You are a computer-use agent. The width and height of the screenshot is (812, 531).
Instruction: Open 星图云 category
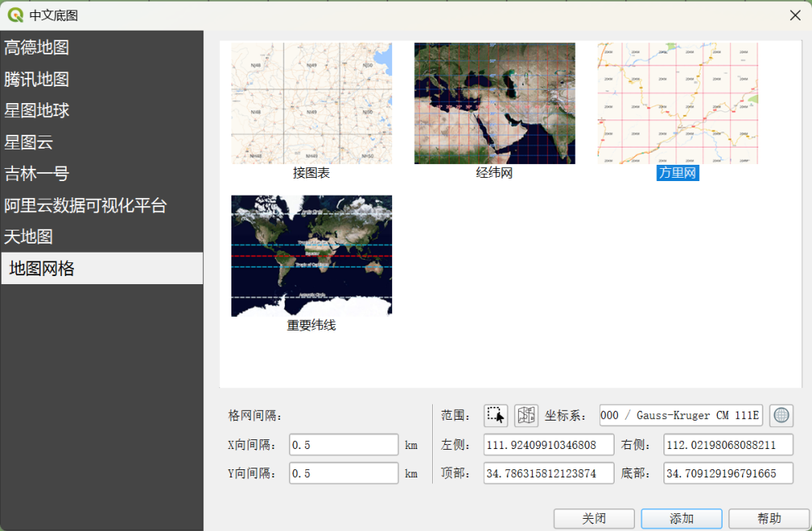pos(102,142)
